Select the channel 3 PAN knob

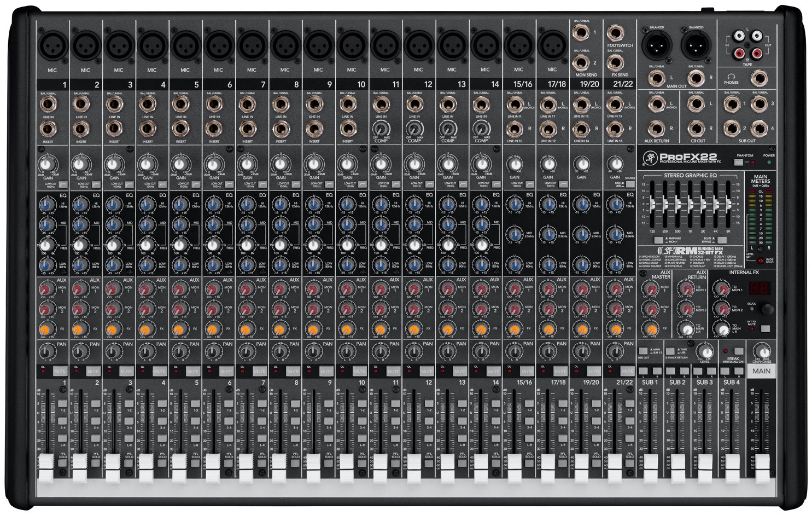(x=113, y=352)
